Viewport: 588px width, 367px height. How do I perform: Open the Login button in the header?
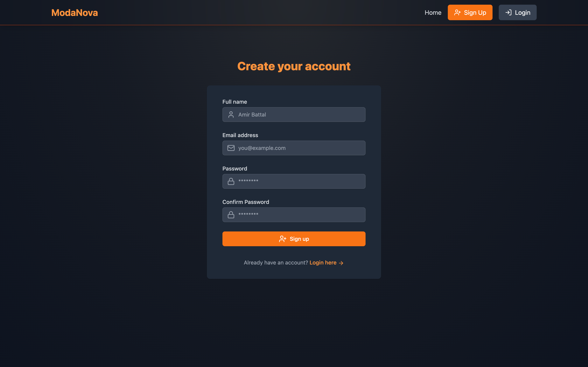tap(518, 12)
